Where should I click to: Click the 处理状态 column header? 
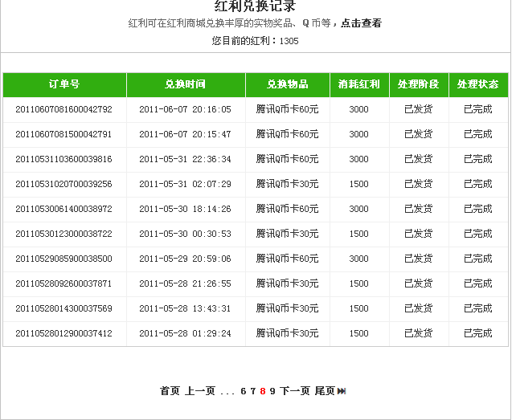click(x=477, y=84)
